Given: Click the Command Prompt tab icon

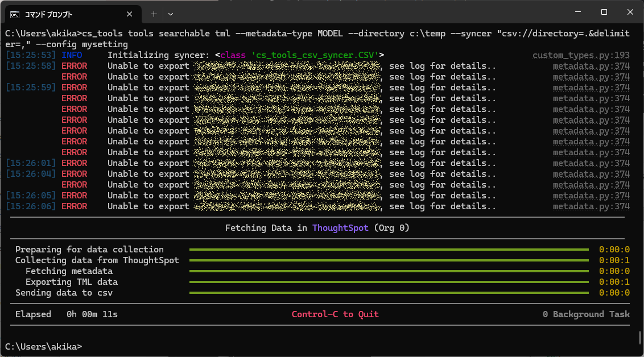Looking at the screenshot, I should pyautogui.click(x=15, y=14).
